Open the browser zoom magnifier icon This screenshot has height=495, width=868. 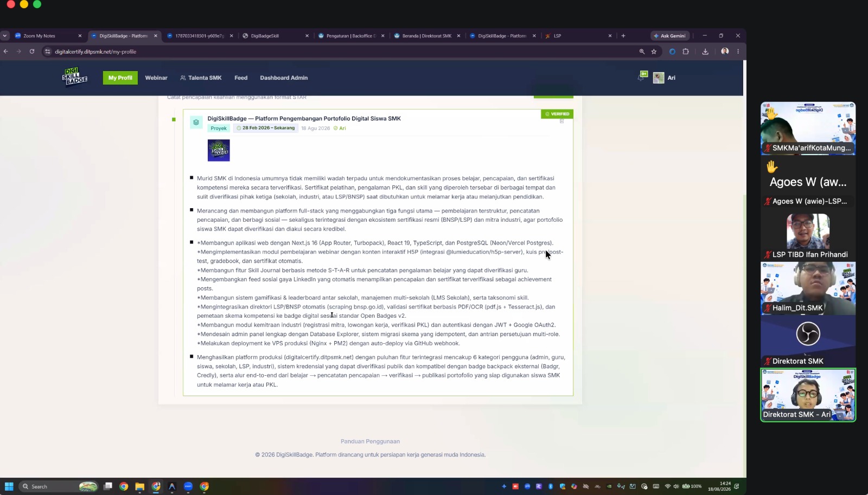coord(642,52)
